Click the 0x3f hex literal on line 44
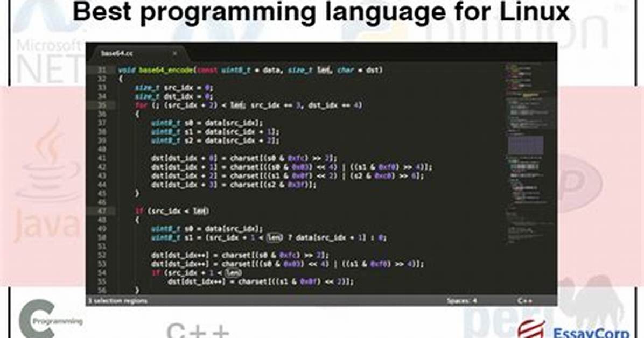Screen dimensions: 644x338 tap(297, 185)
